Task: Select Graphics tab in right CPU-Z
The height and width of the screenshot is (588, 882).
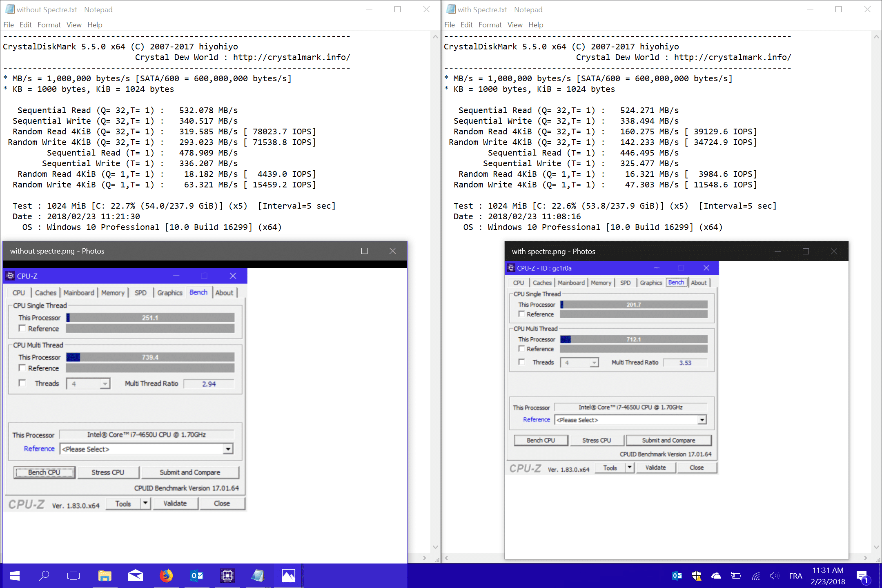Action: (x=651, y=282)
